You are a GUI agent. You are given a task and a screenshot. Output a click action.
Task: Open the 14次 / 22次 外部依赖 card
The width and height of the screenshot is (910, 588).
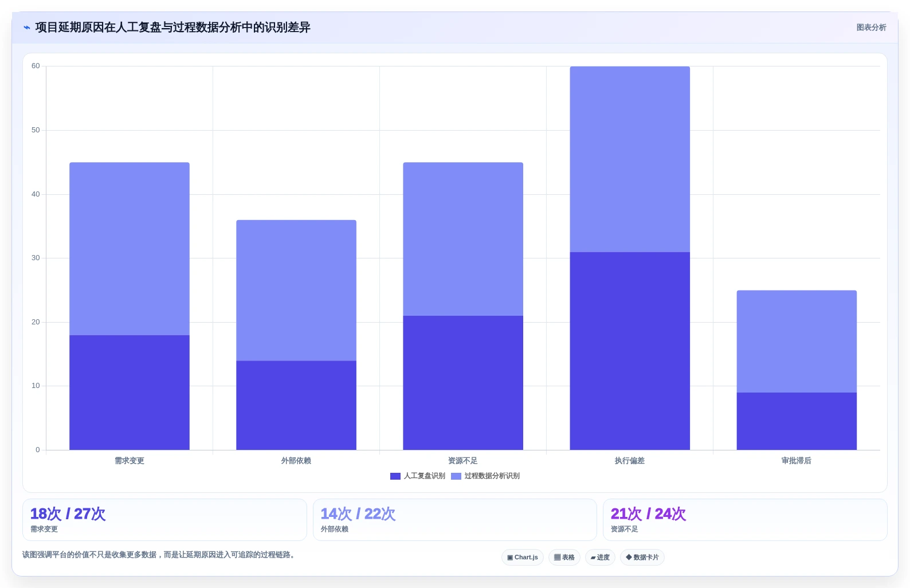[455, 520]
